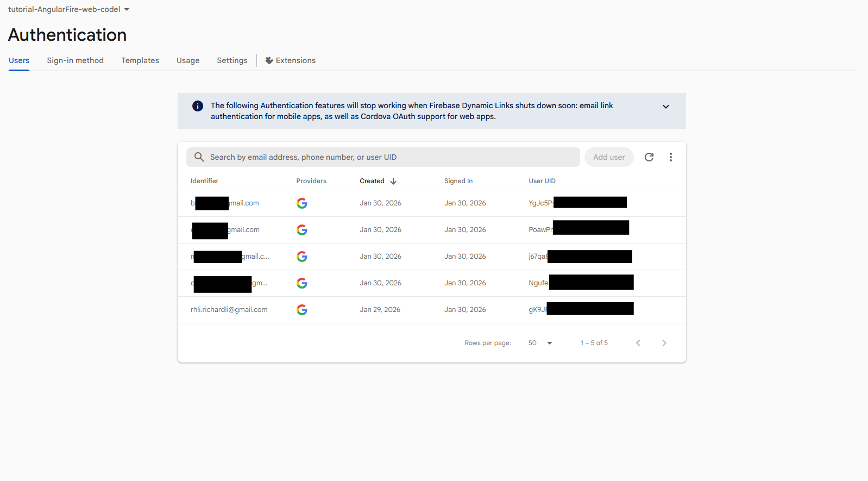Click Google provider icon for rhli.richardli@gmail.com

302,310
